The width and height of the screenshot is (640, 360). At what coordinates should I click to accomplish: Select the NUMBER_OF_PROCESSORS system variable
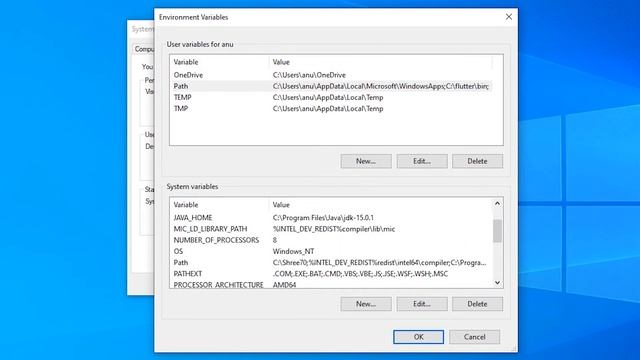[x=331, y=240]
